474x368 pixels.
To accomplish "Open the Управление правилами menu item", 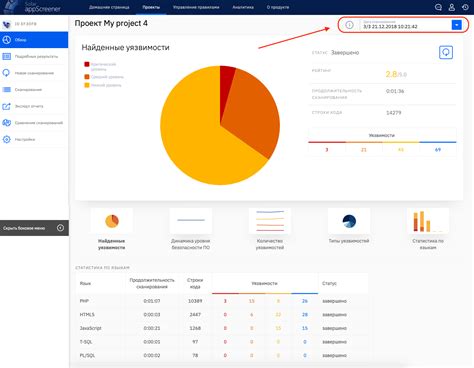I will pyautogui.click(x=196, y=7).
